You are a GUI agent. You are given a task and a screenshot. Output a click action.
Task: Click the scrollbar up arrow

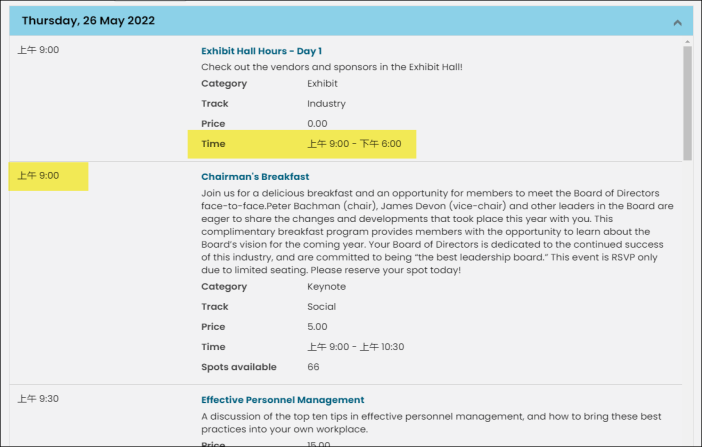[x=687, y=42]
